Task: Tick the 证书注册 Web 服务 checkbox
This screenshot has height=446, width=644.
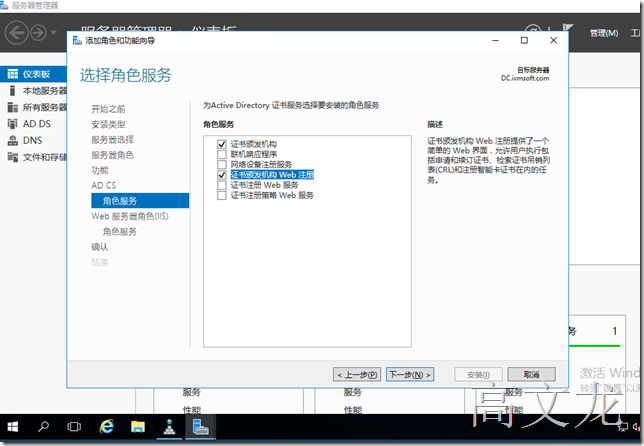Action: (222, 185)
